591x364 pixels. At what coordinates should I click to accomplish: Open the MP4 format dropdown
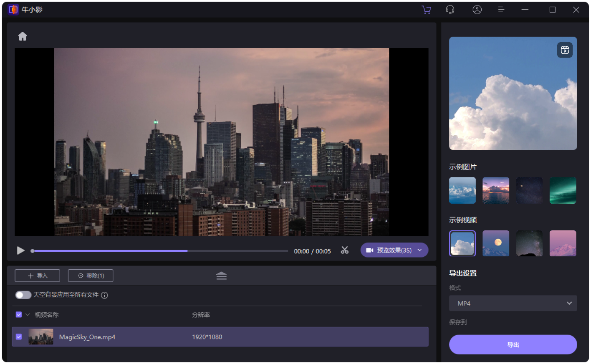513,303
